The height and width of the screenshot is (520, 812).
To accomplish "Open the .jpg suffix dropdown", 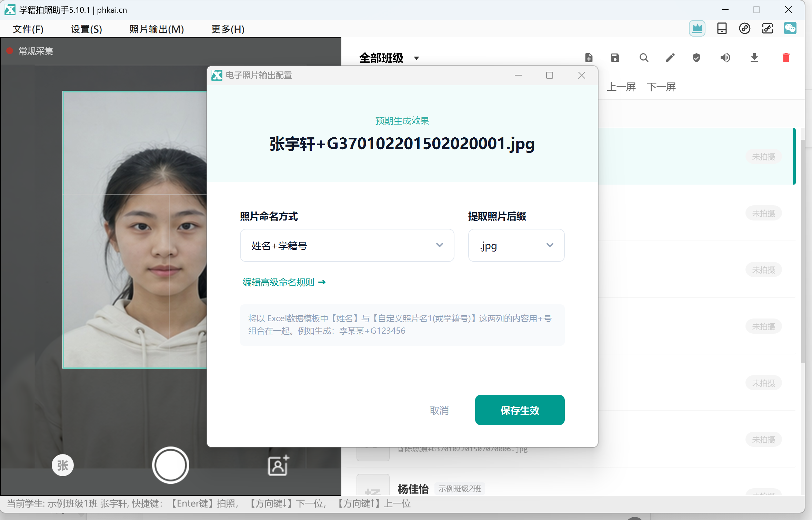I will click(x=516, y=245).
